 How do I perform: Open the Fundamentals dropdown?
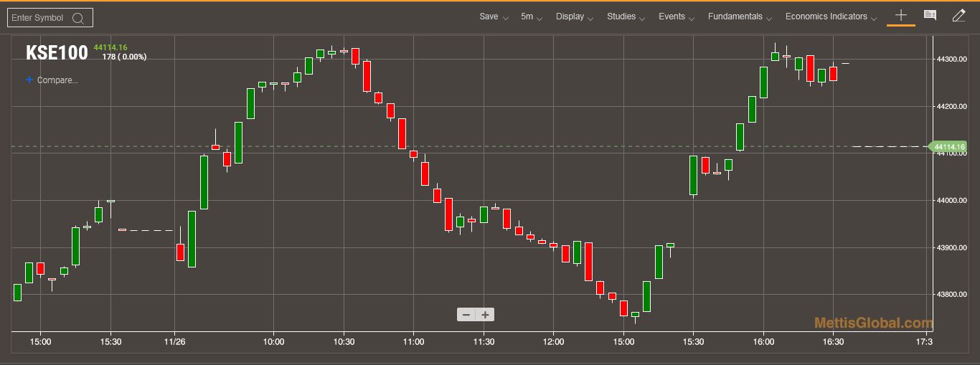point(740,16)
